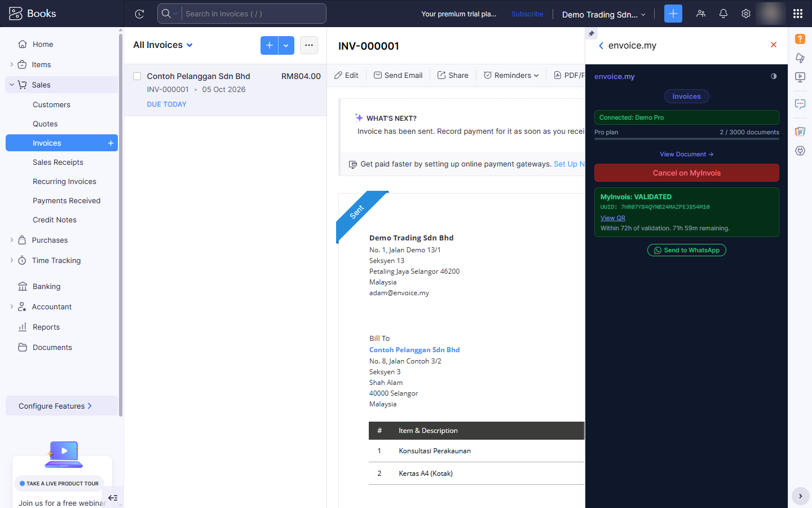
Task: Collapse the Sales section
Action: click(12, 85)
